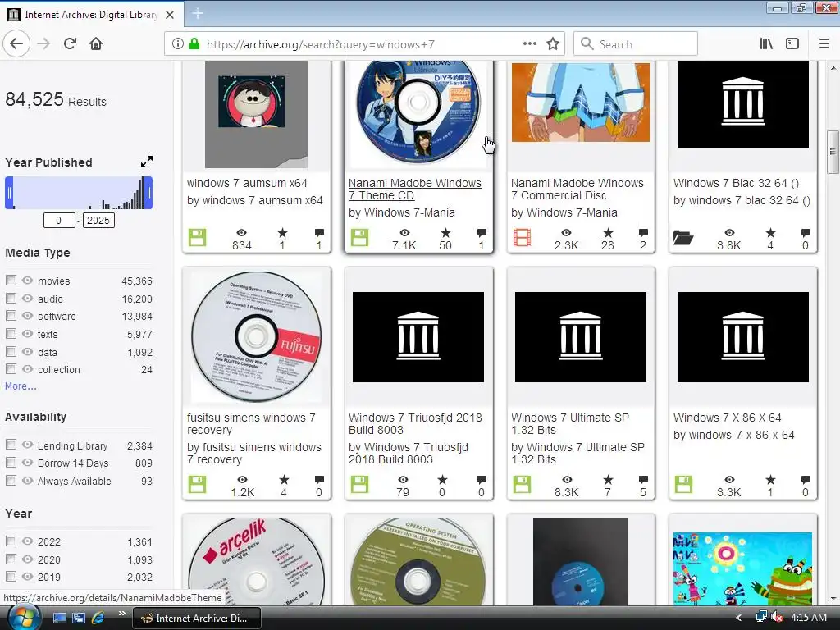Check the collection media type checkbox
Image resolution: width=840 pixels, height=630 pixels.
pyautogui.click(x=11, y=369)
